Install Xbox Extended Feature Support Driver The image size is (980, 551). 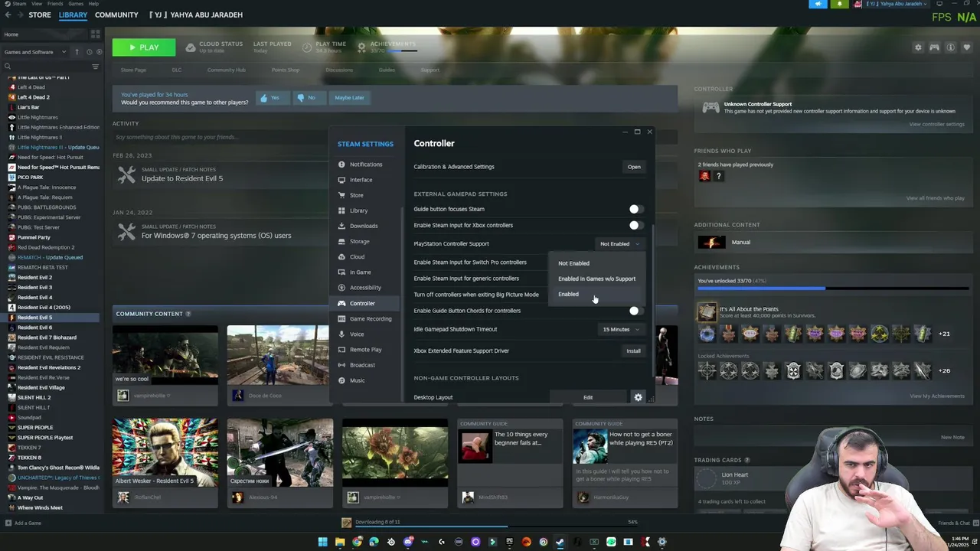(x=633, y=350)
